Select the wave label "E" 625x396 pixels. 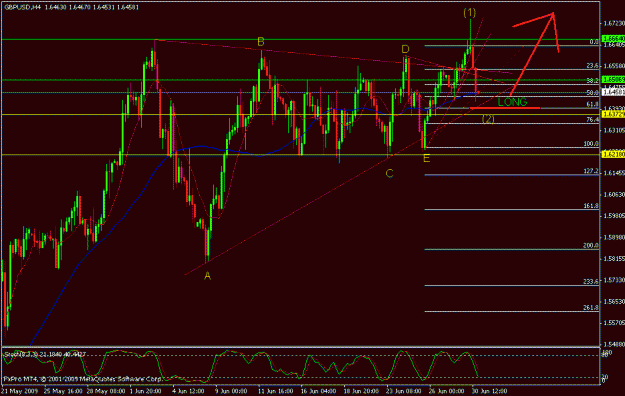pyautogui.click(x=426, y=158)
